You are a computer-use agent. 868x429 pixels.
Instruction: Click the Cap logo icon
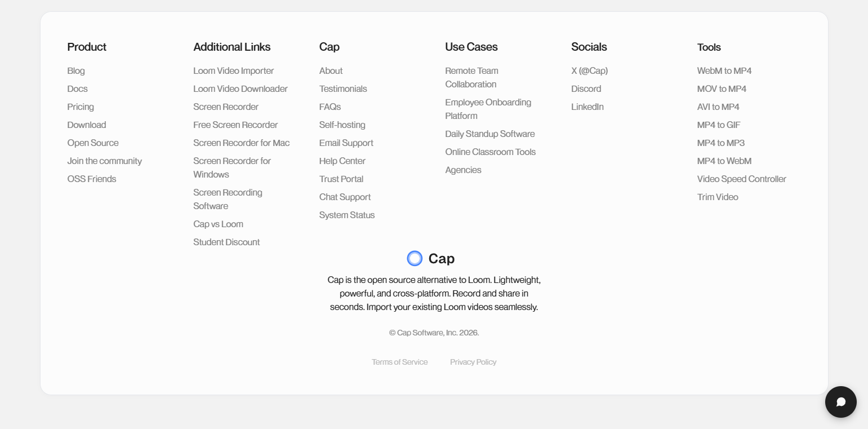click(415, 258)
